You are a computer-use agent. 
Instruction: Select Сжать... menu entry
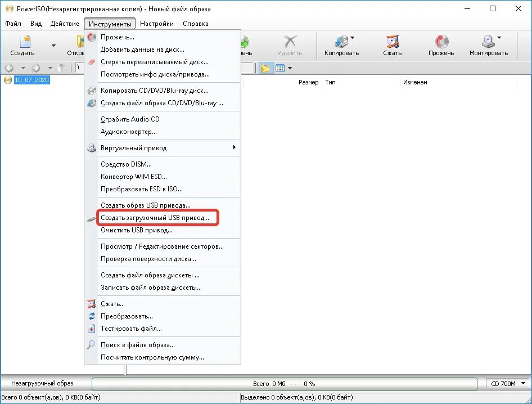coord(163,304)
